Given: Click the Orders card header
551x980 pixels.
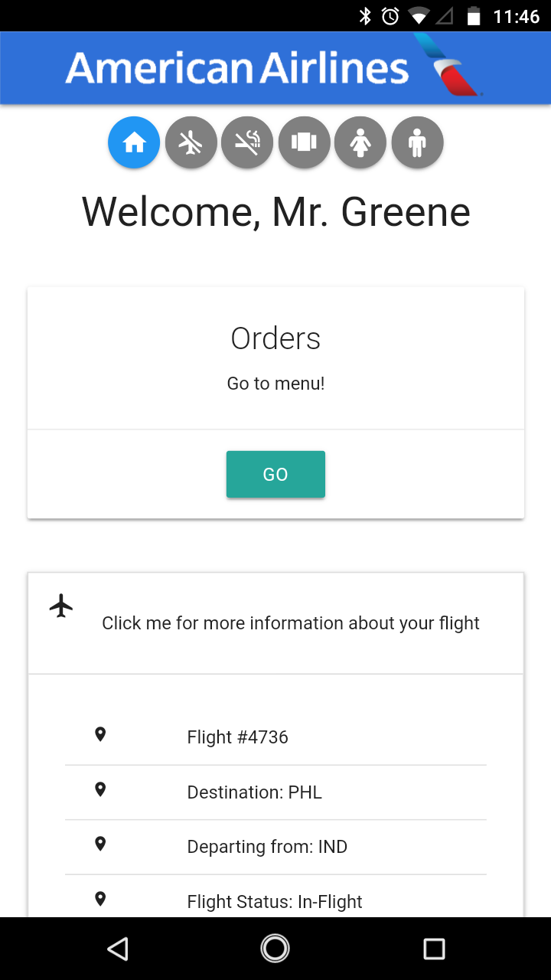Looking at the screenshot, I should pos(275,338).
